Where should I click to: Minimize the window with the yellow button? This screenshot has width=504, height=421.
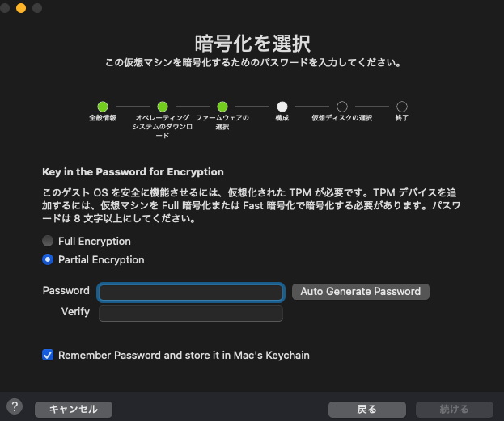21,8
